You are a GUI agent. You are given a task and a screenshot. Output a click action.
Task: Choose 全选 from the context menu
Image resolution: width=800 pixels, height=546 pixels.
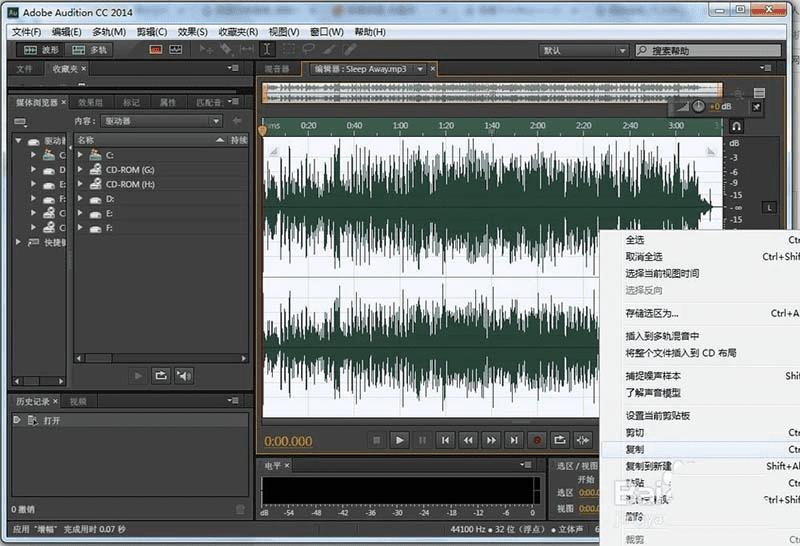pos(635,240)
